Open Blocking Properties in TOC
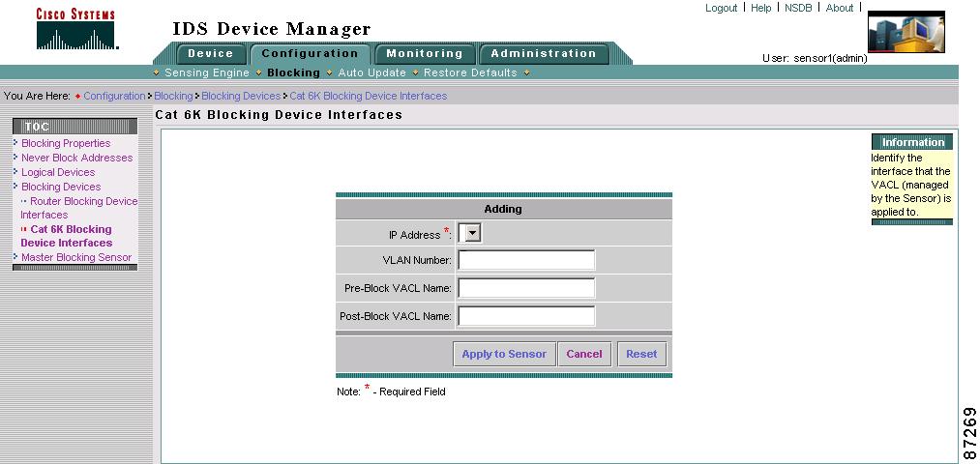This screenshot has height=464, width=980. (66, 144)
